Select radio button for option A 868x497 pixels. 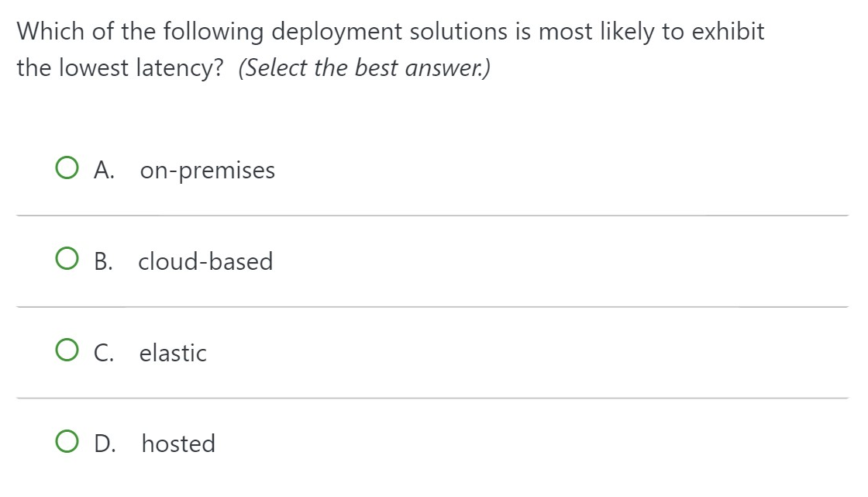pyautogui.click(x=67, y=168)
